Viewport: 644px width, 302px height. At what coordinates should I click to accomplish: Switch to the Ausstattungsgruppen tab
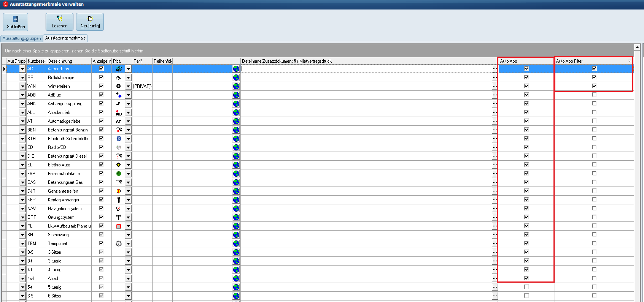[22, 38]
